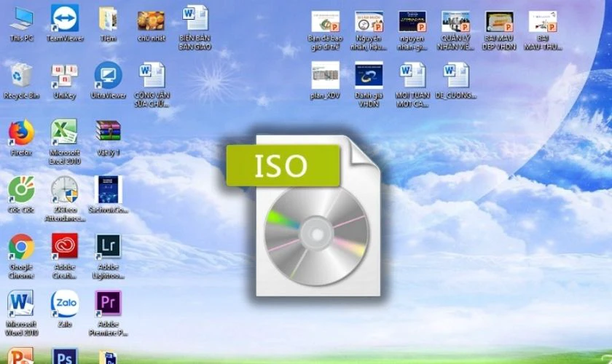Image resolution: width=612 pixels, height=364 pixels.
Task: Launch Cốc Cốc browser
Action: (x=21, y=189)
